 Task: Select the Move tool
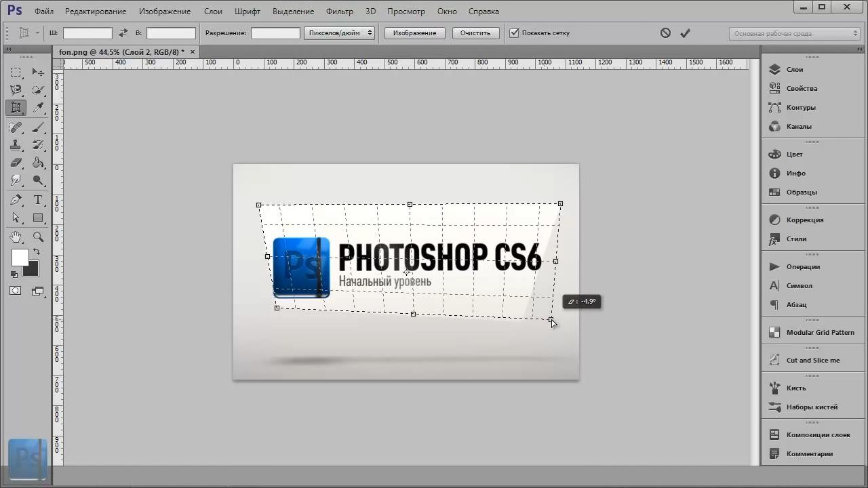38,73
